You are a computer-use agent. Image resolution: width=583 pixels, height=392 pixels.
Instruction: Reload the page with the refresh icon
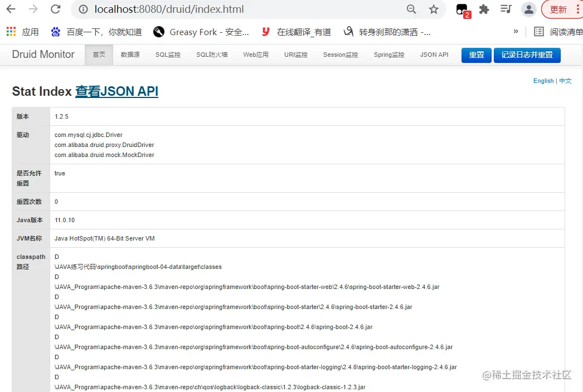click(56, 9)
